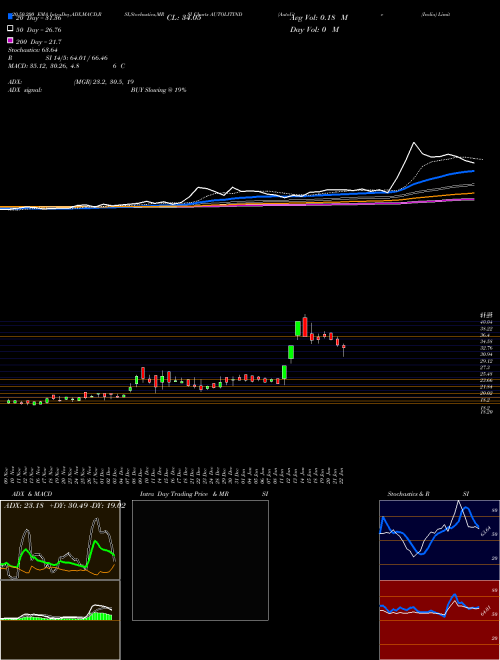This screenshot has width=500, height=660.
Task: Select the 'Stochastics: 63.64' readout
Action: click(x=32, y=50)
